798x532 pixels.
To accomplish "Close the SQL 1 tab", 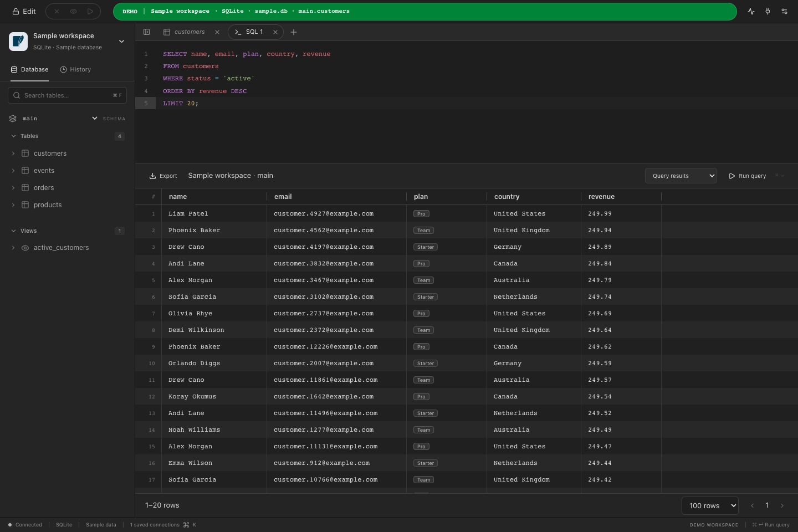I will point(275,32).
